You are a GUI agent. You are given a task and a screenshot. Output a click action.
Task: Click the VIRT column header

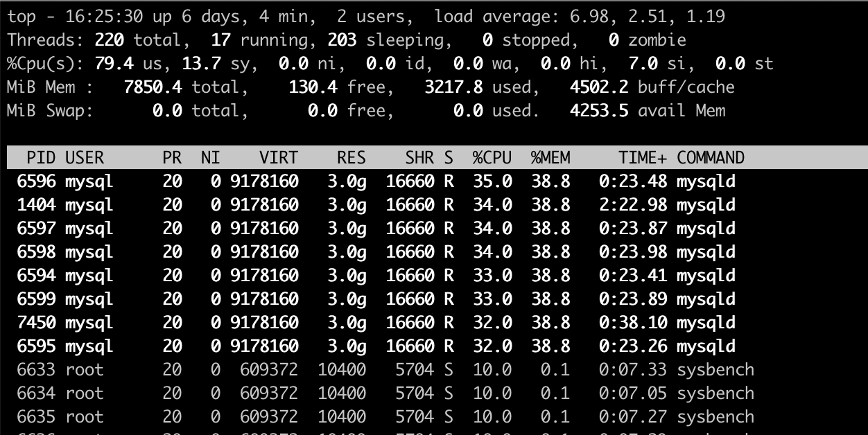click(279, 158)
